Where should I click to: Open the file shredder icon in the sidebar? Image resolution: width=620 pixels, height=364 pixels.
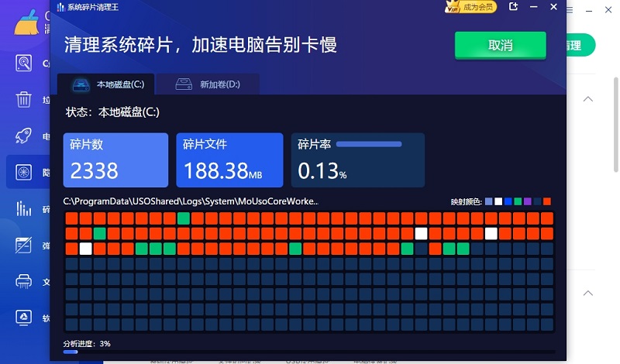click(x=24, y=281)
